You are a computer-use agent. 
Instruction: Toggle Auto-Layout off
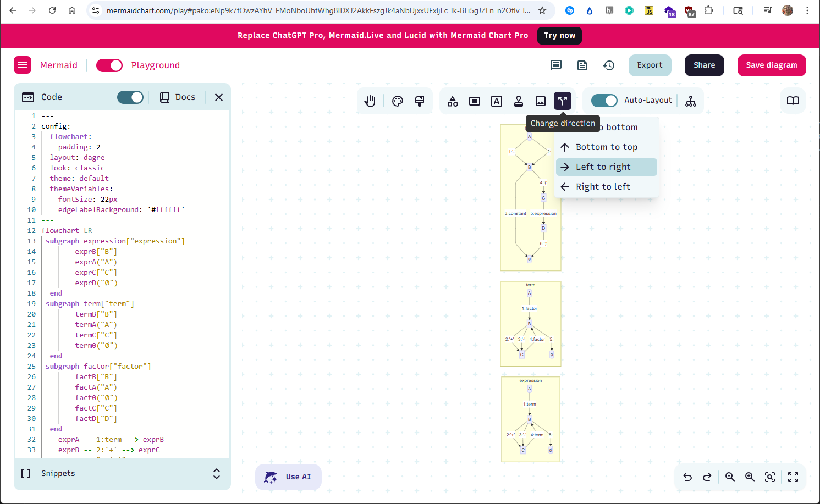tap(604, 101)
